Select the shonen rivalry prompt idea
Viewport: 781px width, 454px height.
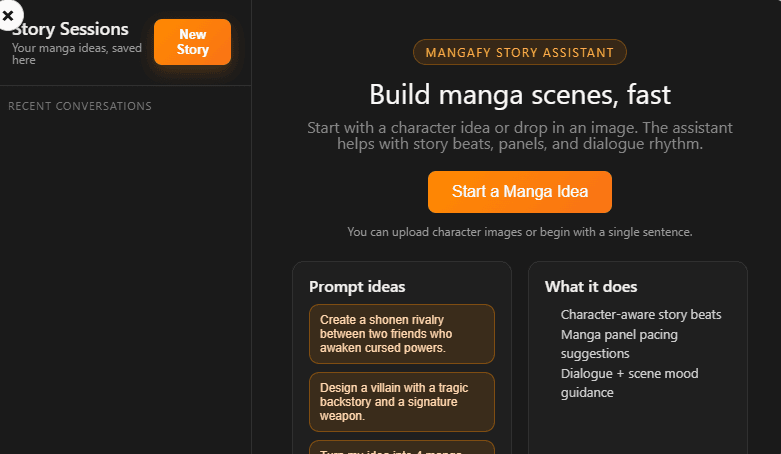(402, 334)
